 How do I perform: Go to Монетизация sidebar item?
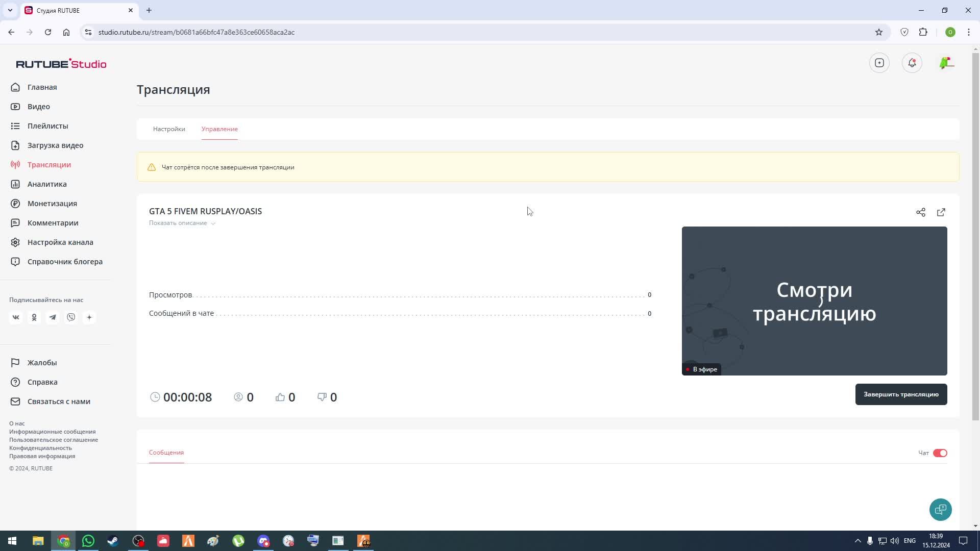tap(52, 204)
